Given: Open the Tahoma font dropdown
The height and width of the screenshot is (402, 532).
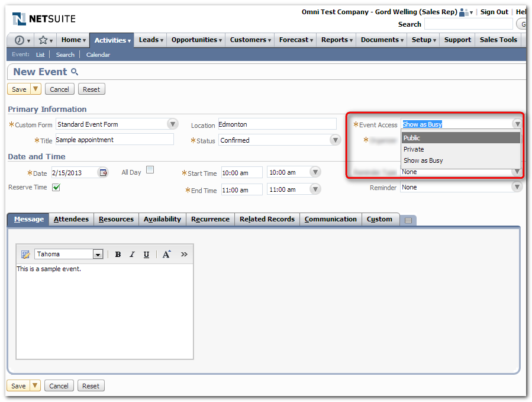Looking at the screenshot, I should click(98, 255).
